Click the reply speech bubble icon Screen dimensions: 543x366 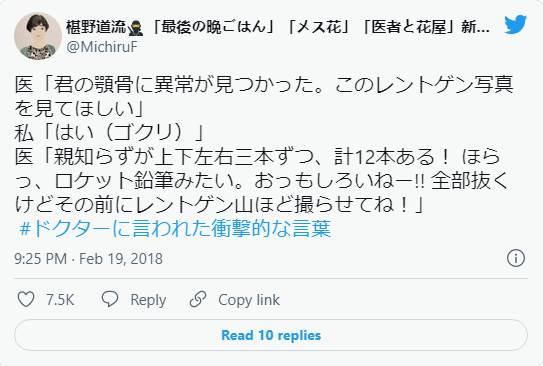[x=110, y=299]
